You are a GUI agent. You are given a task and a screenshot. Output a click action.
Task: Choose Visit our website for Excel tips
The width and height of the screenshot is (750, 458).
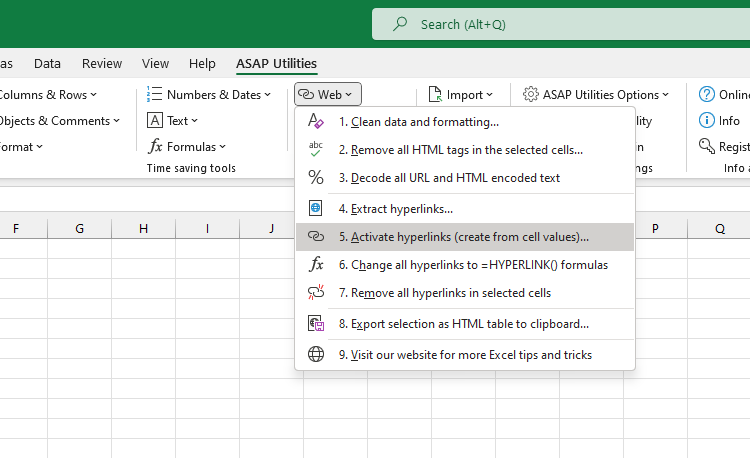465,355
